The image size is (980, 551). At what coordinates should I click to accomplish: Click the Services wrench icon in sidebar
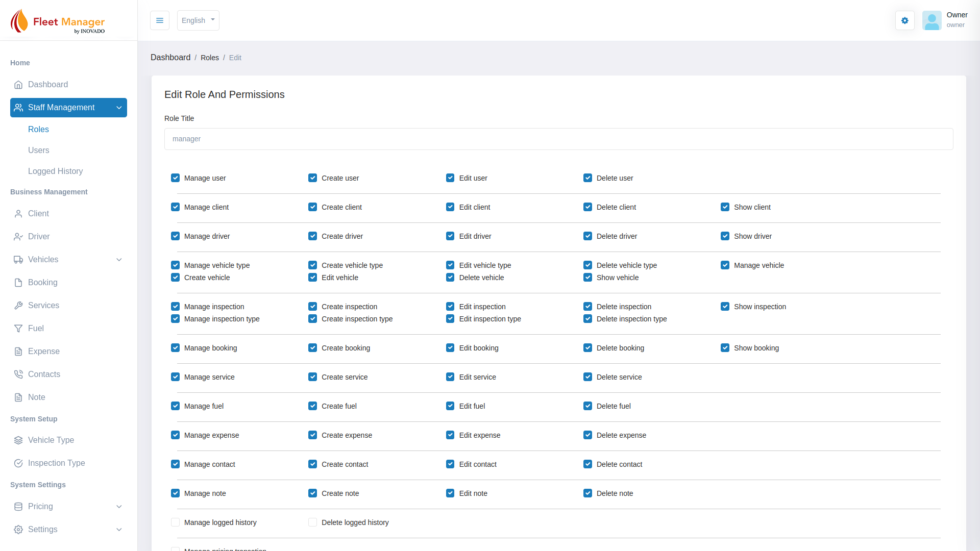tap(18, 306)
